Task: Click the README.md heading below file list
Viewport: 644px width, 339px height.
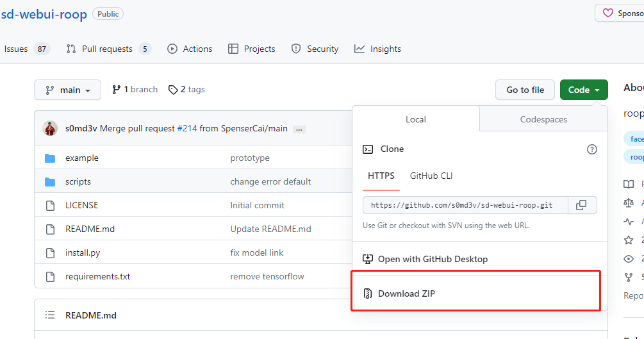Action: (91, 315)
